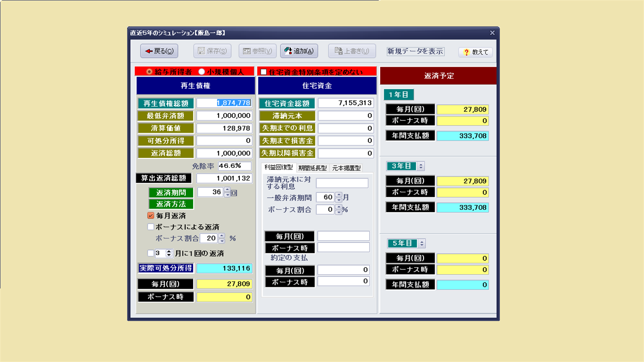Viewport: 644px width, 362px height.
Task: Click the 3年目 毎月(回) value 27,809
Action: coord(462,181)
